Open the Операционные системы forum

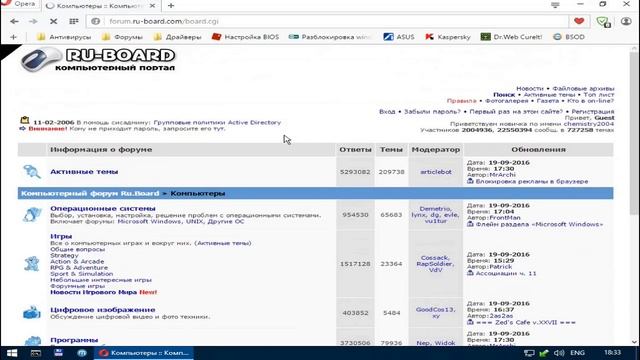point(103,209)
